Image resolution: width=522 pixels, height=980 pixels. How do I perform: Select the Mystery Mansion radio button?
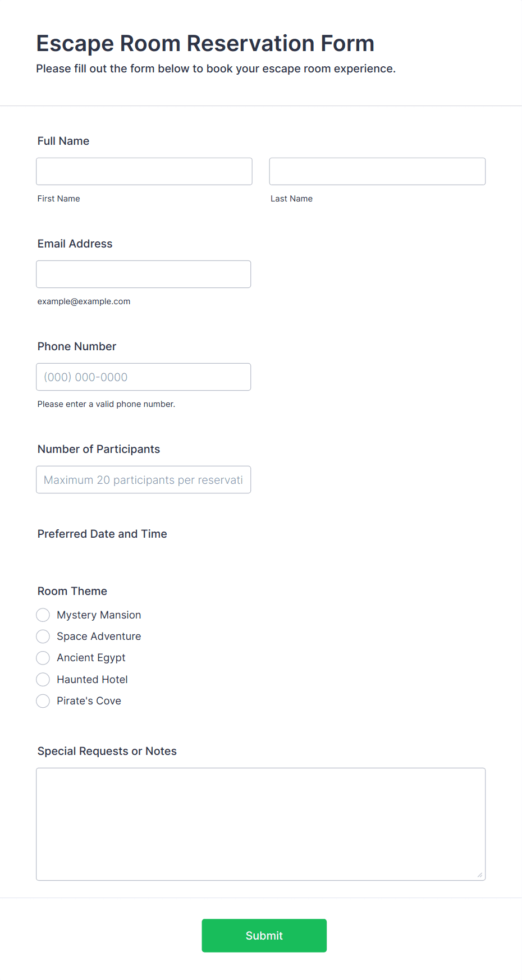pos(43,615)
